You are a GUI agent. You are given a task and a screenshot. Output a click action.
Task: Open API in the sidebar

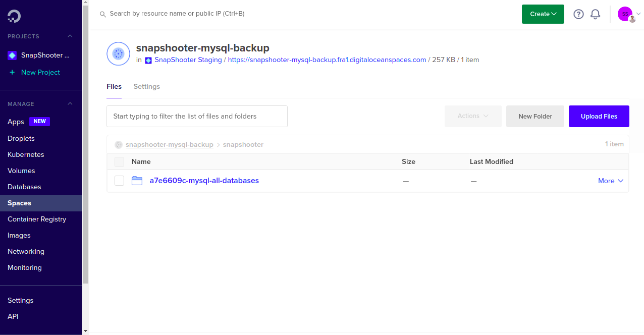pos(13,316)
